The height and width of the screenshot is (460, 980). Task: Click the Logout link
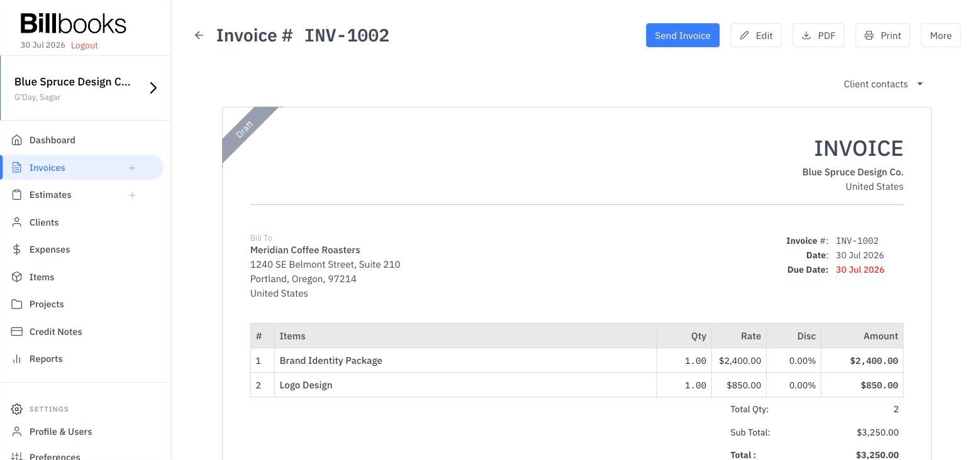(84, 45)
